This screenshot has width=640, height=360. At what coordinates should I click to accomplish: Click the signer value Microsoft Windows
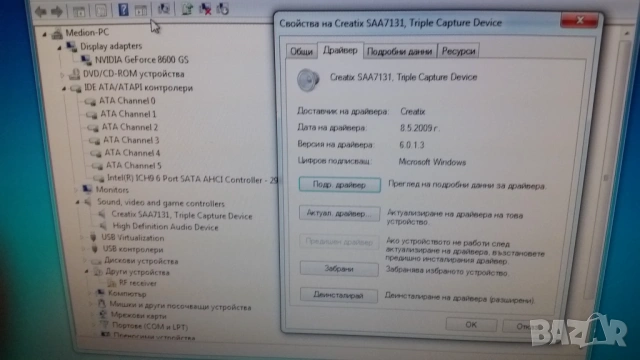click(432, 162)
